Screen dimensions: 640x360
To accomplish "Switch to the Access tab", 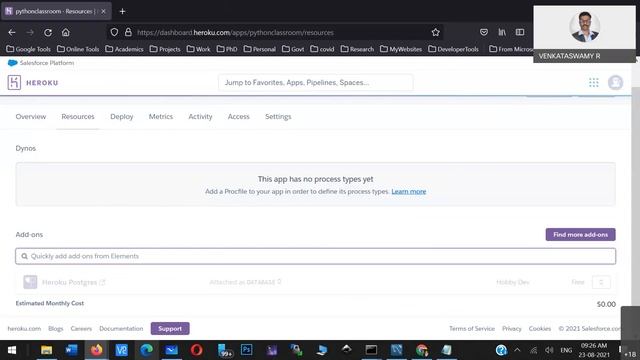I will [239, 117].
